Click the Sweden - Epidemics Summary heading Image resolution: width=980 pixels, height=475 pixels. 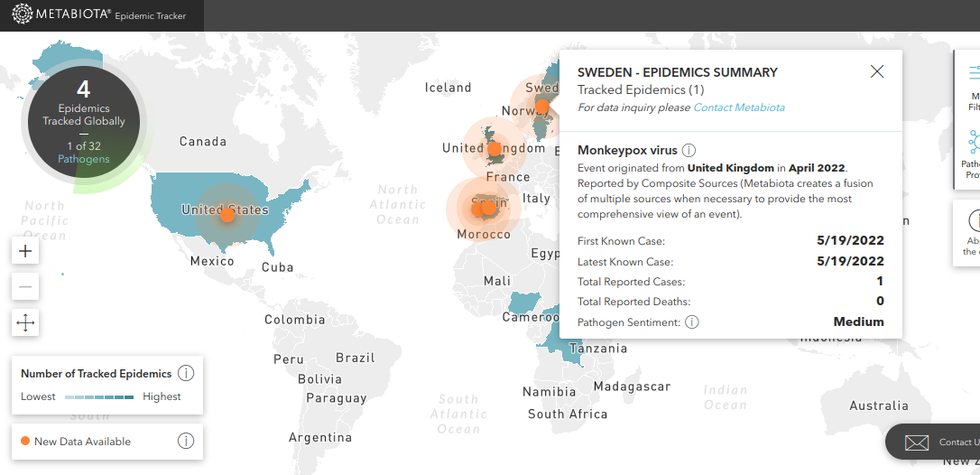tap(678, 72)
